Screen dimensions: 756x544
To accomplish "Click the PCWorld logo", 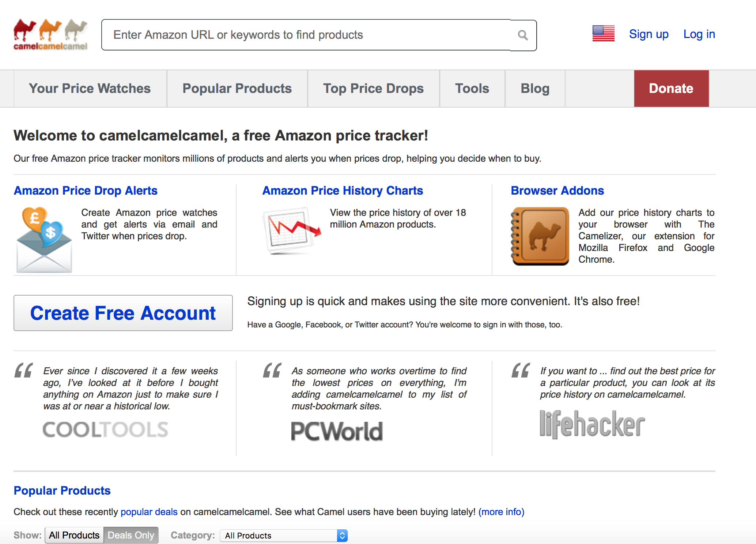I will tap(337, 431).
